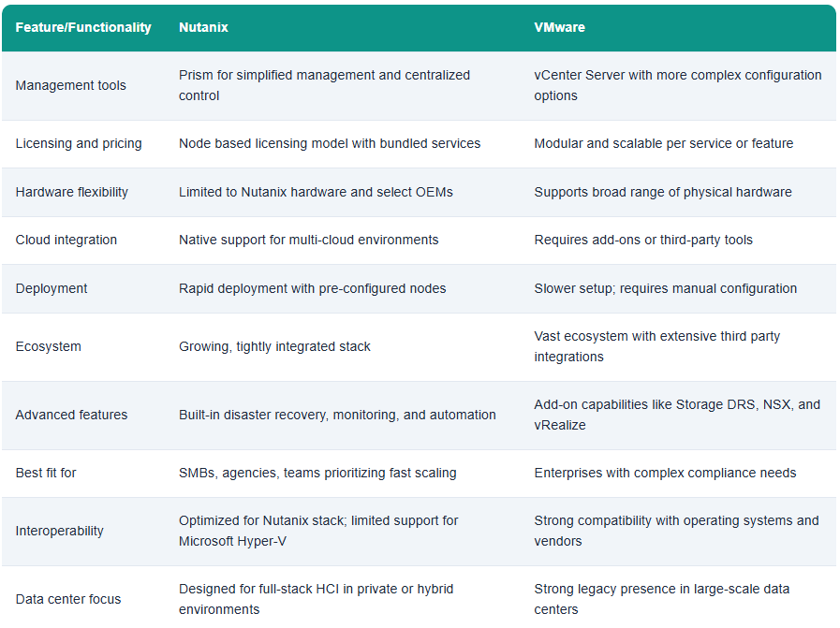Image resolution: width=840 pixels, height=628 pixels.
Task: Select the Advanced features row label
Action: [x=71, y=415]
